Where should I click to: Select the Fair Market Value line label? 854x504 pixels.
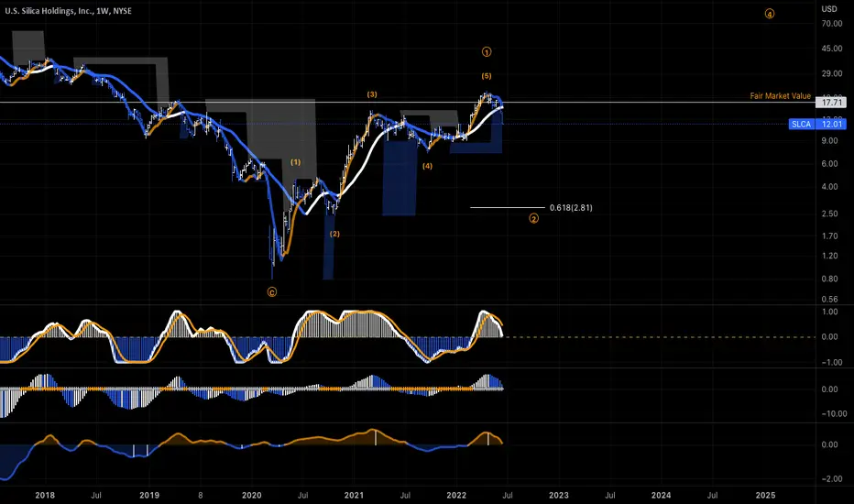point(780,96)
